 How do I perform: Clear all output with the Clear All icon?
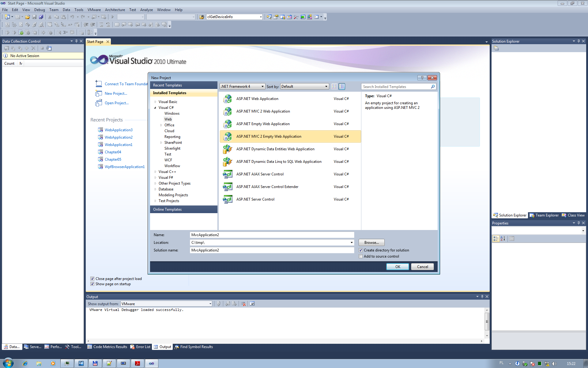tap(243, 304)
